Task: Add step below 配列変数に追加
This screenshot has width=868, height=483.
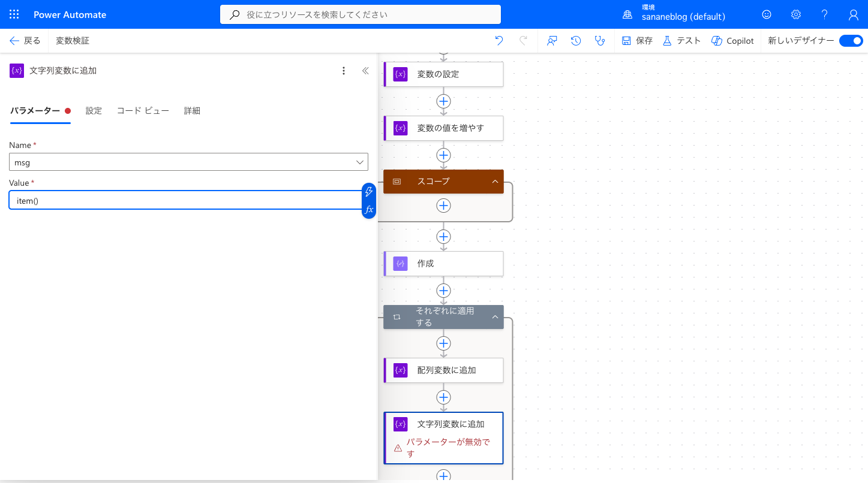Action: coord(443,397)
